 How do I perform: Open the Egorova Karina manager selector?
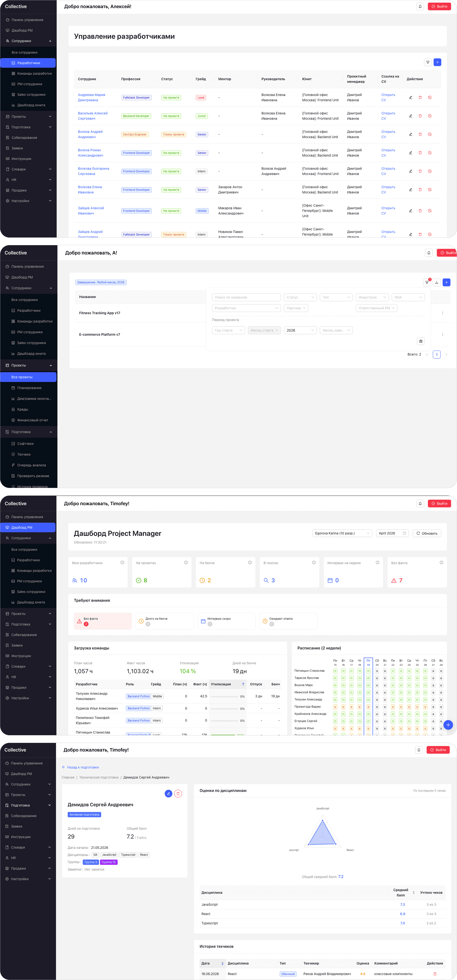pos(342,533)
